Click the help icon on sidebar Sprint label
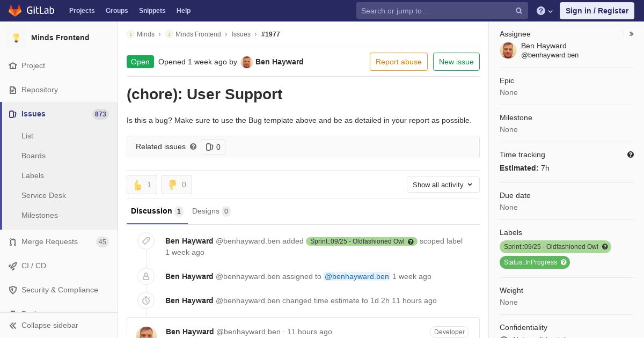 coord(605,247)
